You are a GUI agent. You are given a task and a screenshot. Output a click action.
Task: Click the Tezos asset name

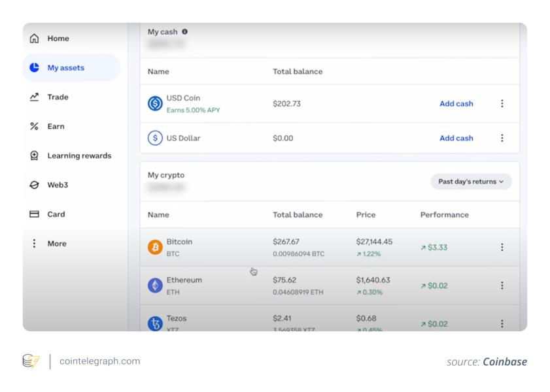[x=177, y=318]
